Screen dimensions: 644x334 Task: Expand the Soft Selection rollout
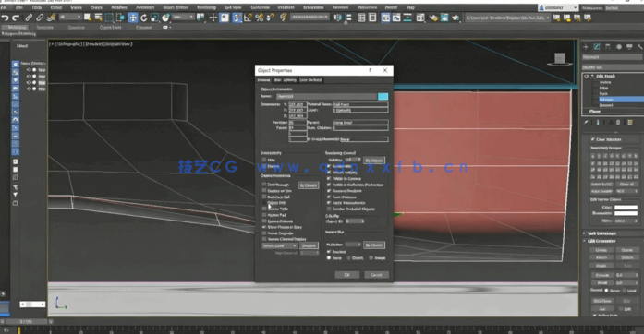(612, 233)
